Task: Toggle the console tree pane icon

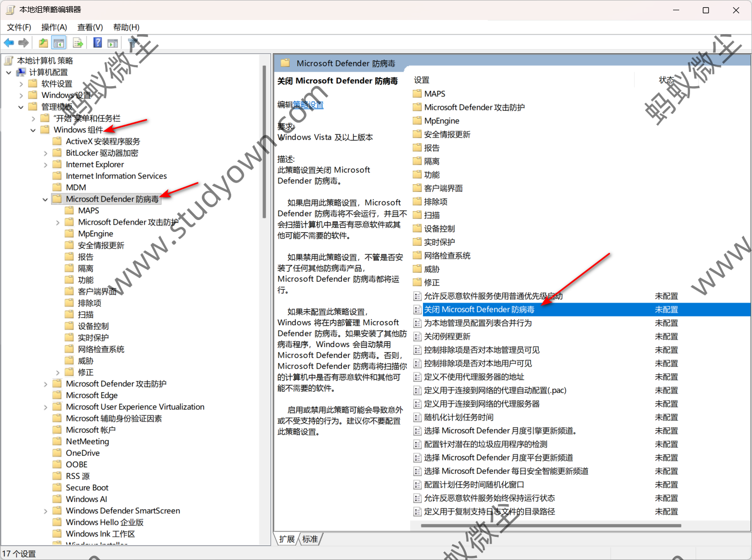Action: click(x=59, y=43)
